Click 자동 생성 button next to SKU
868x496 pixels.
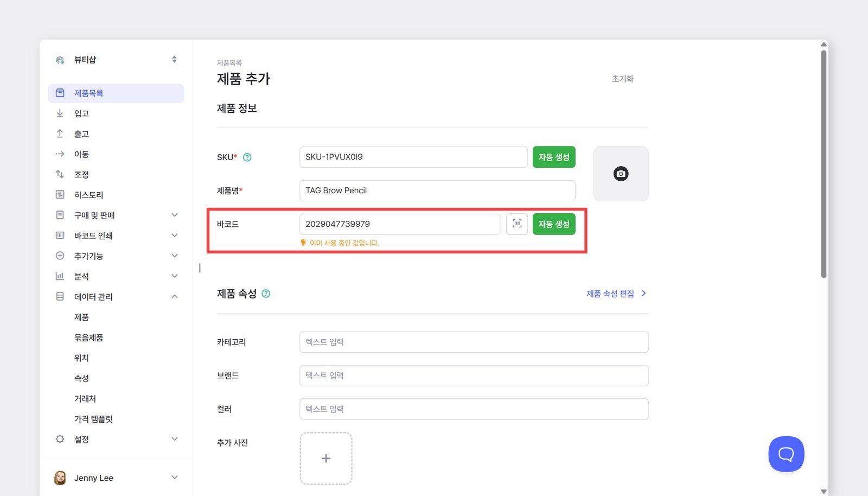[x=554, y=157]
